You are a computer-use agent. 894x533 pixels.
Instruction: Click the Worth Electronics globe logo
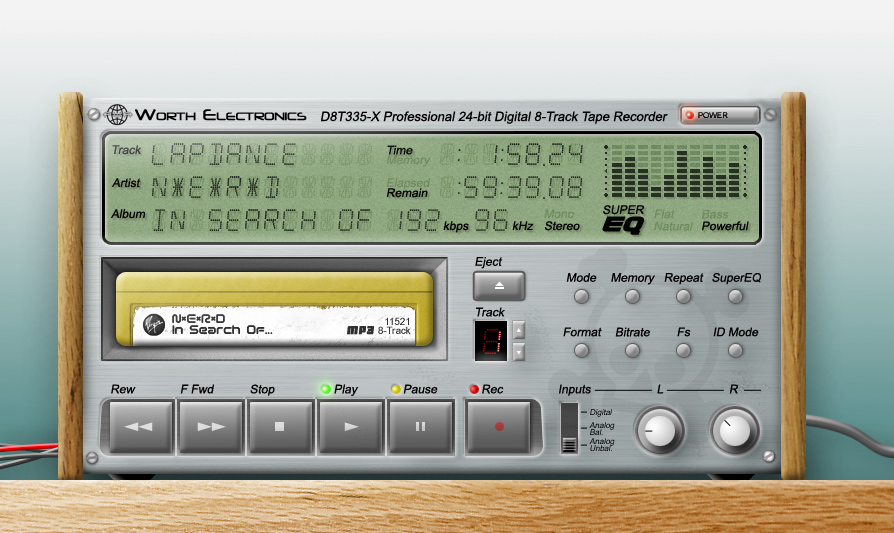[117, 115]
